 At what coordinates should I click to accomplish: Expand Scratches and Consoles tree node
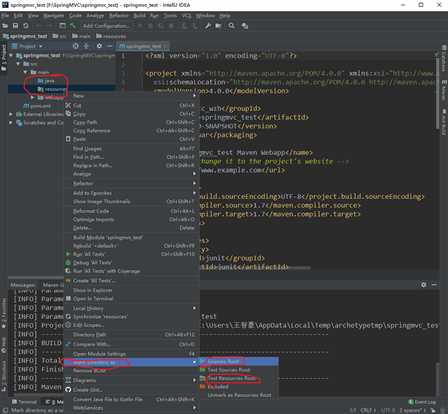[x=11, y=123]
